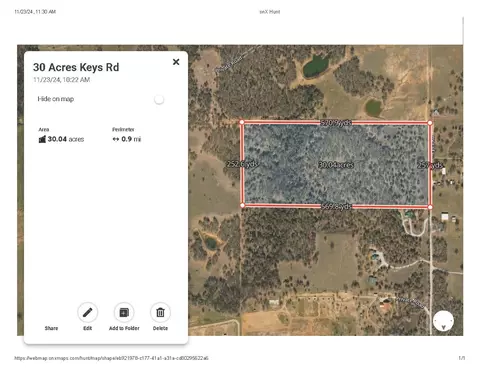
Task: Select the bottom-left vertex of the red shape
Action: pyautogui.click(x=242, y=205)
